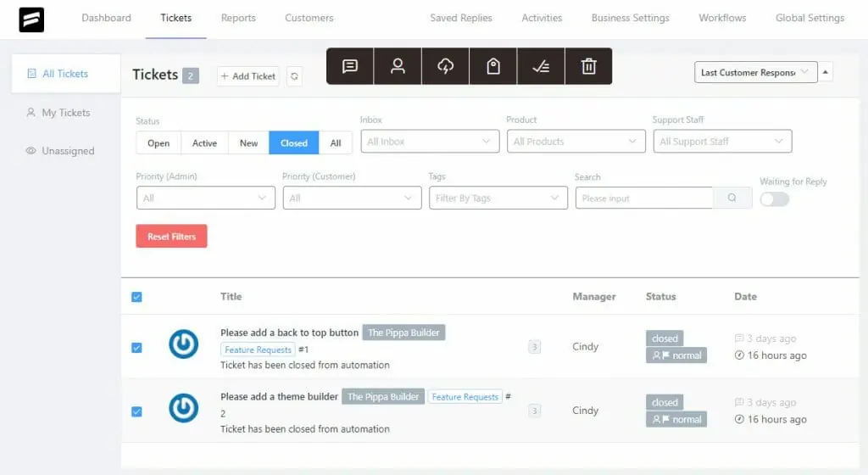Click normal priority badge on back to top ticket
Image resolution: width=868 pixels, height=475 pixels.
click(x=676, y=355)
